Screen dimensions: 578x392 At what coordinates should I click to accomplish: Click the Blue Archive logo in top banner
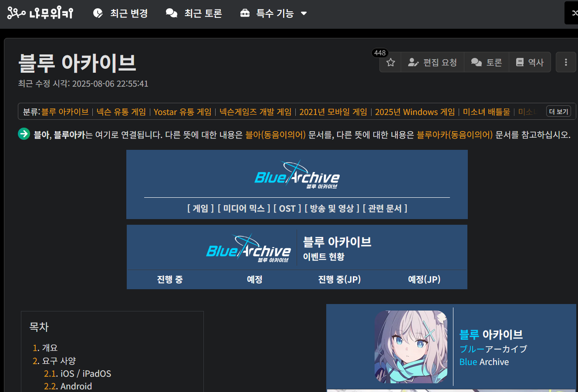point(297,175)
